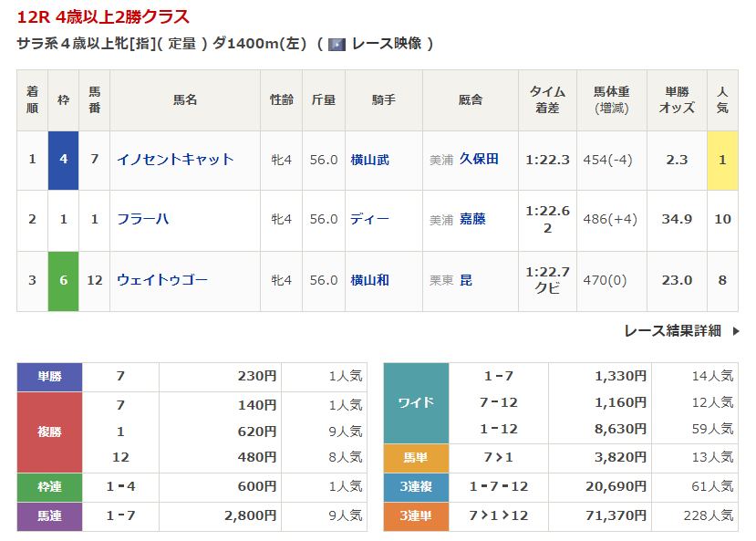Click the 複勝 payout label

click(49, 431)
